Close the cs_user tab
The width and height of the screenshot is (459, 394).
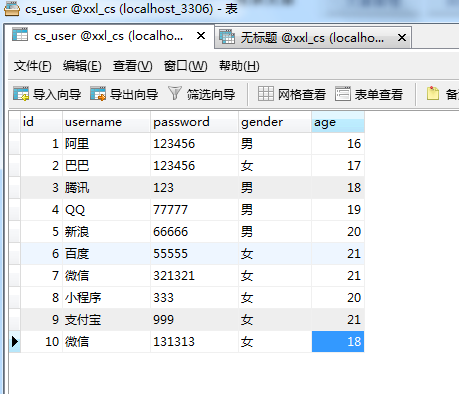(201, 35)
